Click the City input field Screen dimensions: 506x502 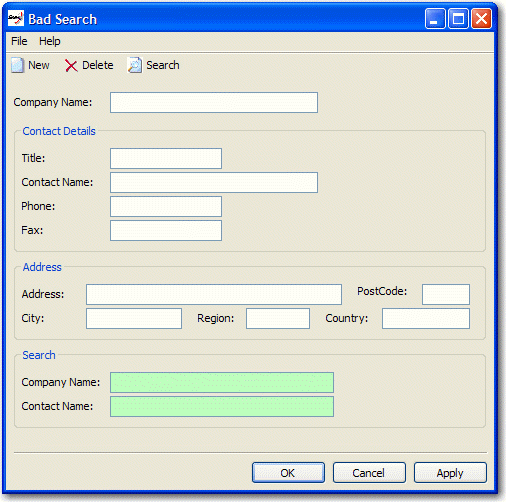(134, 319)
